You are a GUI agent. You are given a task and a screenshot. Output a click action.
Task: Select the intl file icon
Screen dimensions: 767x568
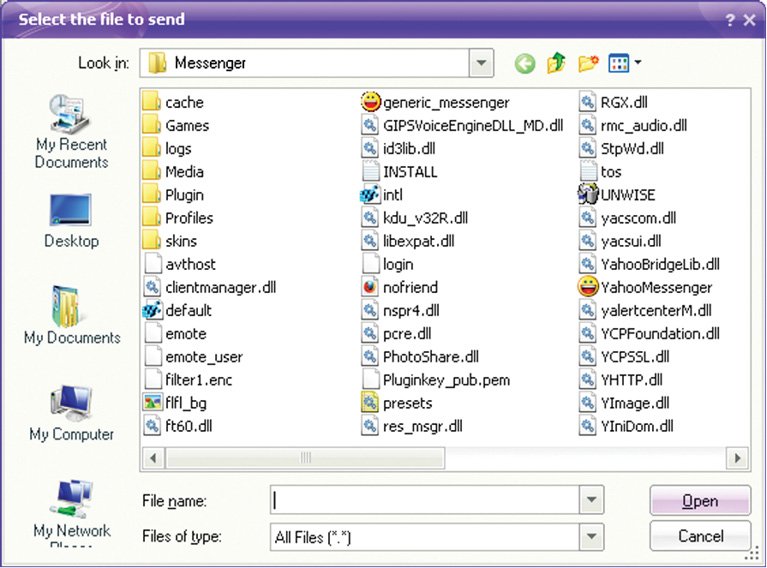(370, 195)
